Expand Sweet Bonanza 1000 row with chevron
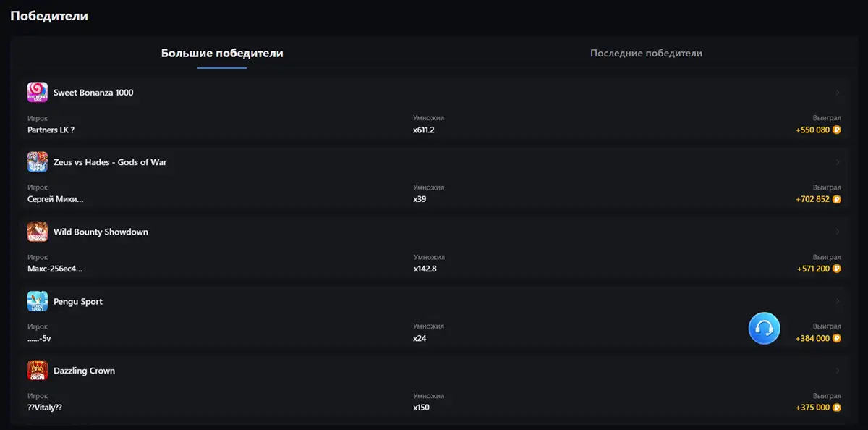The width and height of the screenshot is (868, 430). tap(838, 93)
